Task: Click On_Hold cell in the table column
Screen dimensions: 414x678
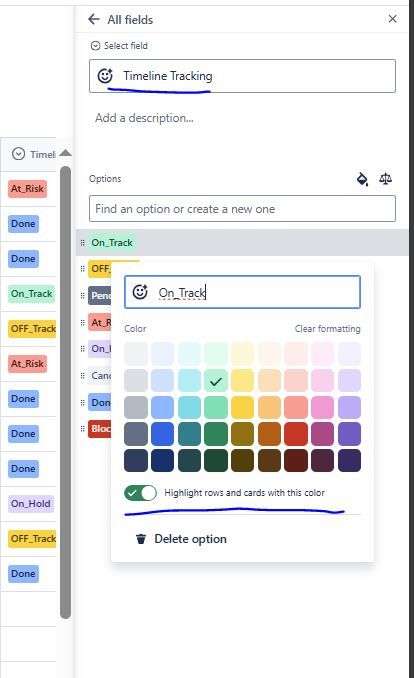Action: (x=31, y=504)
